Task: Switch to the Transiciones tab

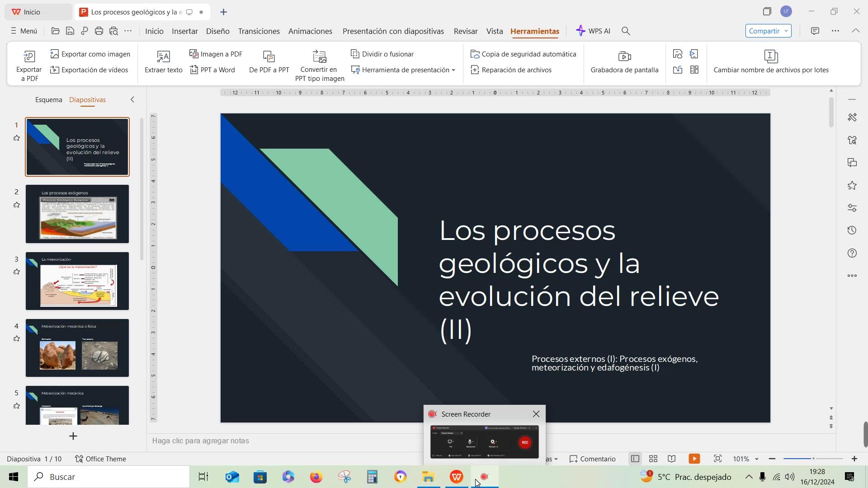Action: point(259,31)
